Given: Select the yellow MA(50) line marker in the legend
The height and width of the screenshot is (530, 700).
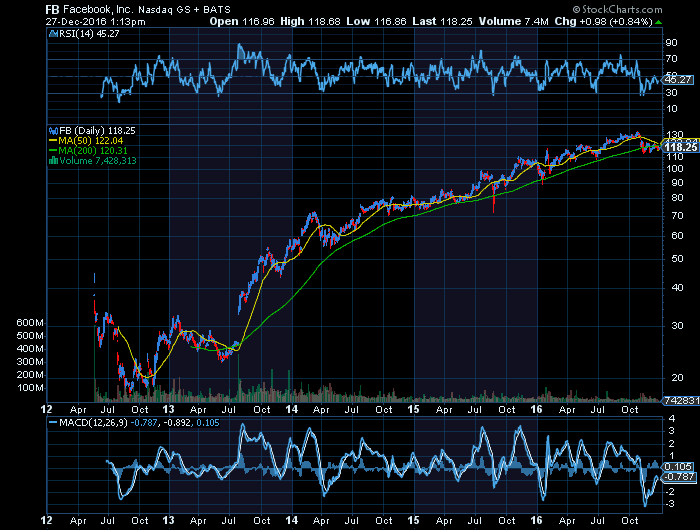Looking at the screenshot, I should 53,141.
